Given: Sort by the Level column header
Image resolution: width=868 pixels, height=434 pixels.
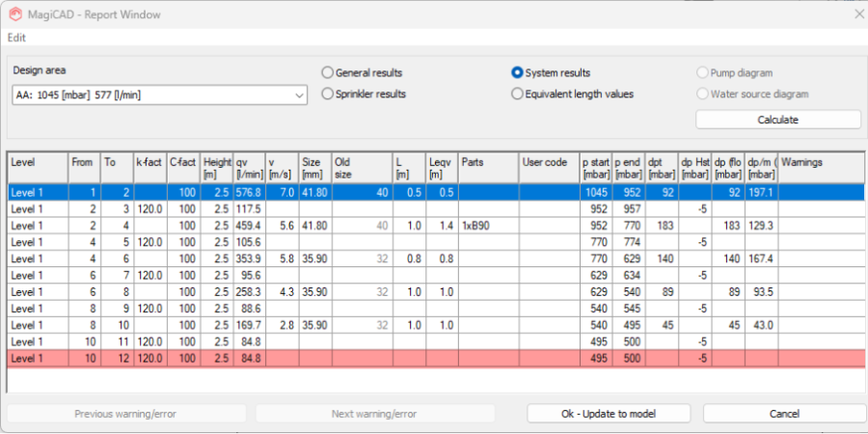Looking at the screenshot, I should (38, 168).
